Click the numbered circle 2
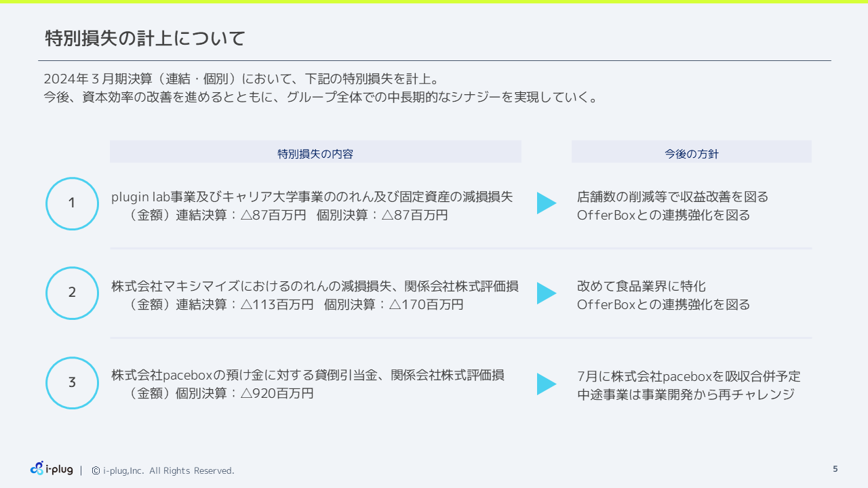Viewport: 868px width, 488px height. 72,293
